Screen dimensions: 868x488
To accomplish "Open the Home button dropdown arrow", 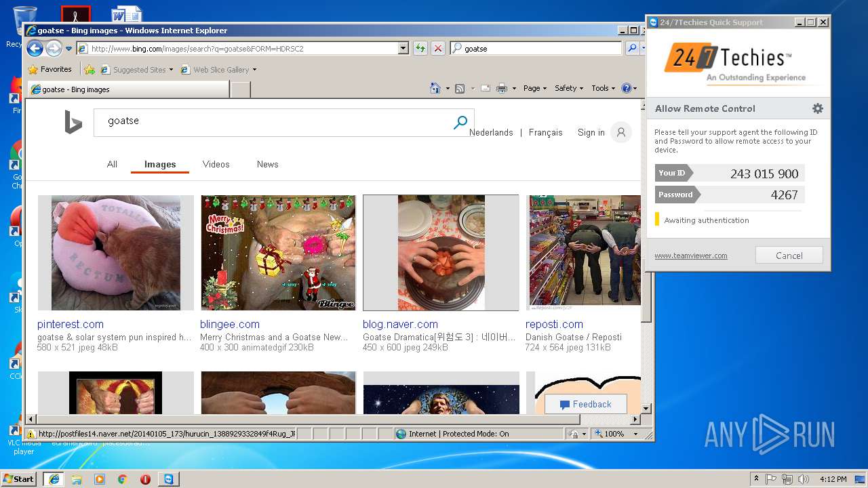I will click(x=448, y=89).
